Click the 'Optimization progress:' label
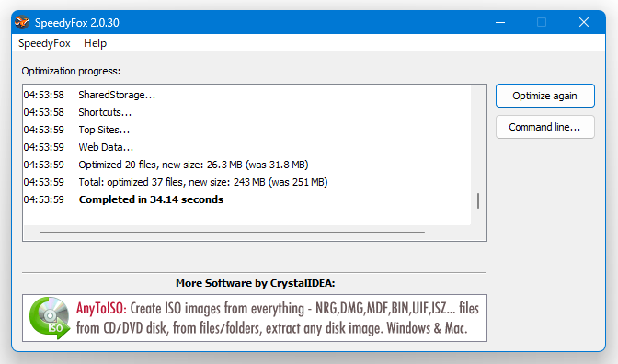The height and width of the screenshot is (364, 618). [x=71, y=71]
